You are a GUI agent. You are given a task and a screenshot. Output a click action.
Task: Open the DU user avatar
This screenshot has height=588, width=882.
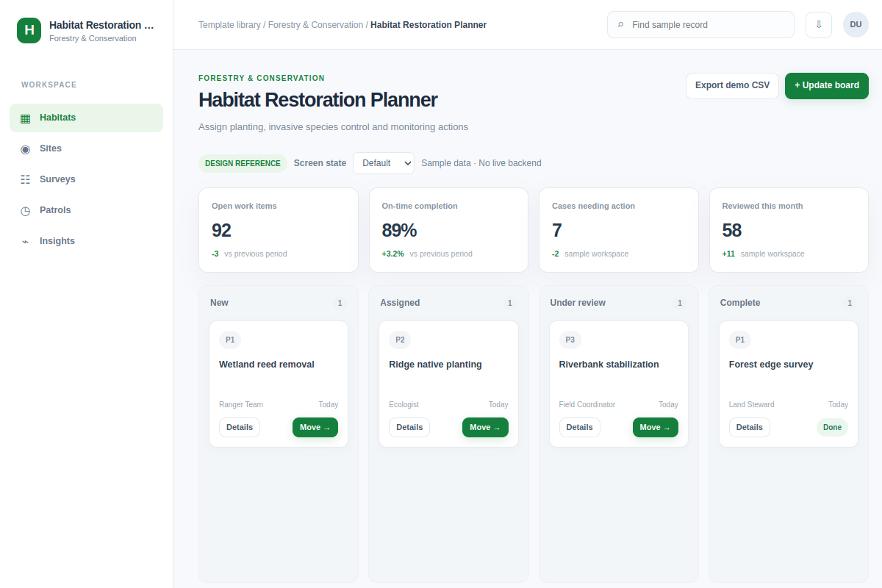point(856,24)
